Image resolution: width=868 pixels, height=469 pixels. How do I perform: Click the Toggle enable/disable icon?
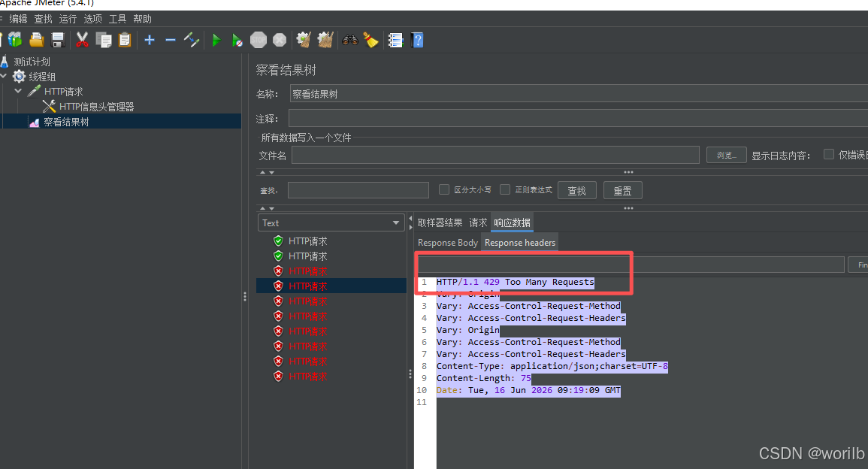(192, 40)
